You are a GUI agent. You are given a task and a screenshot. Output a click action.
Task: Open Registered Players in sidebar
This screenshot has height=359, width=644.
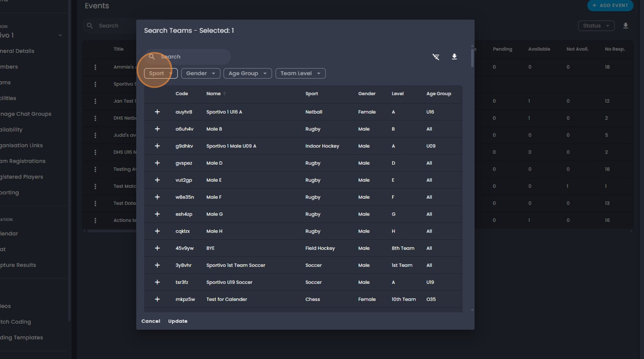click(x=21, y=177)
